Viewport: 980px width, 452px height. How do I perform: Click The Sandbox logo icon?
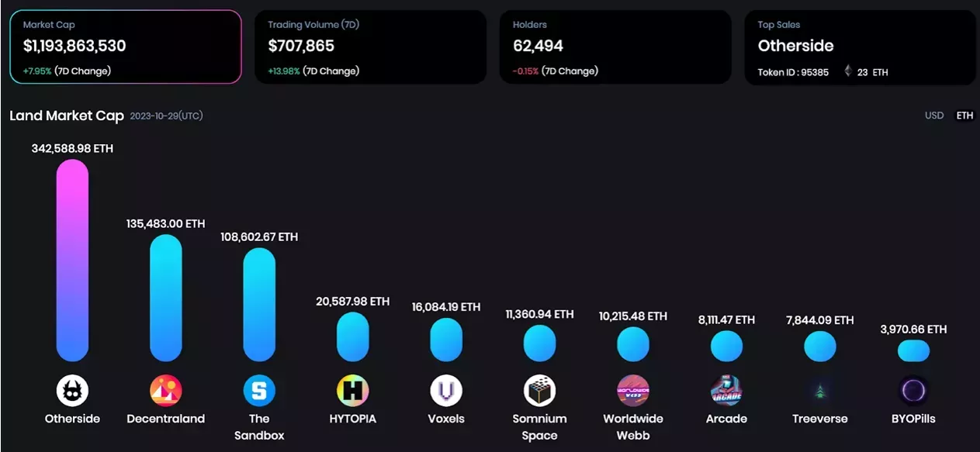(259, 390)
